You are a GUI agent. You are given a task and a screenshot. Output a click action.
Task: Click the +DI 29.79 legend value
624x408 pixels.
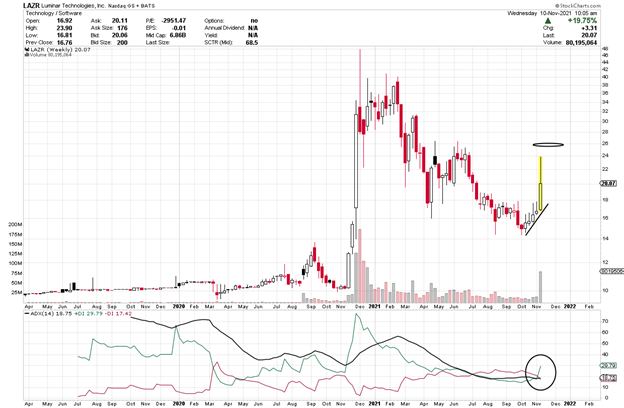point(88,314)
